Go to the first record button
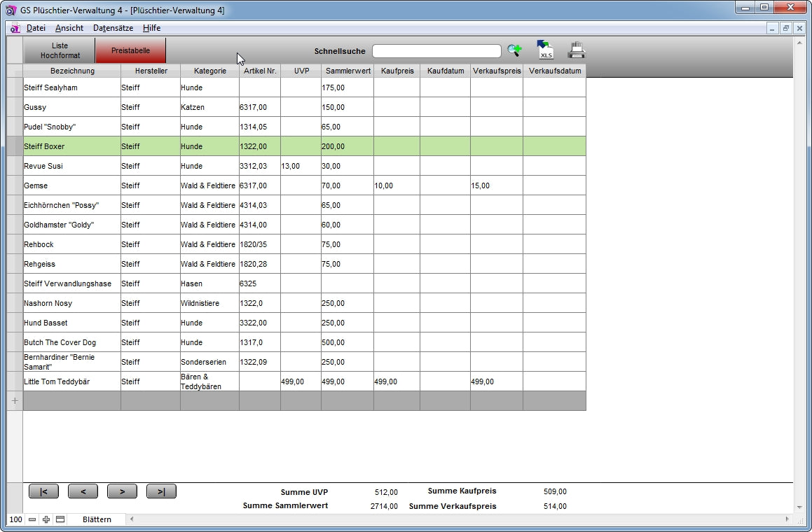 pos(43,491)
